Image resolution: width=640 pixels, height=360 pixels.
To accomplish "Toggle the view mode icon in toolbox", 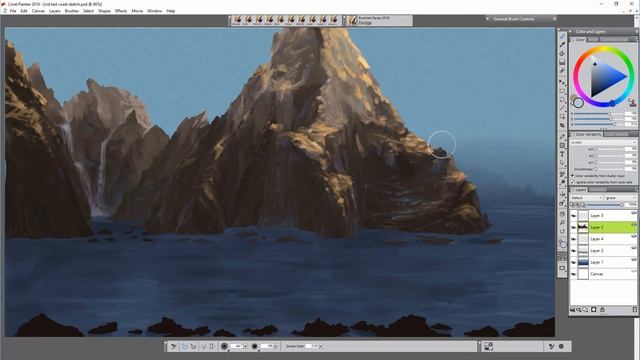I will (x=562, y=269).
